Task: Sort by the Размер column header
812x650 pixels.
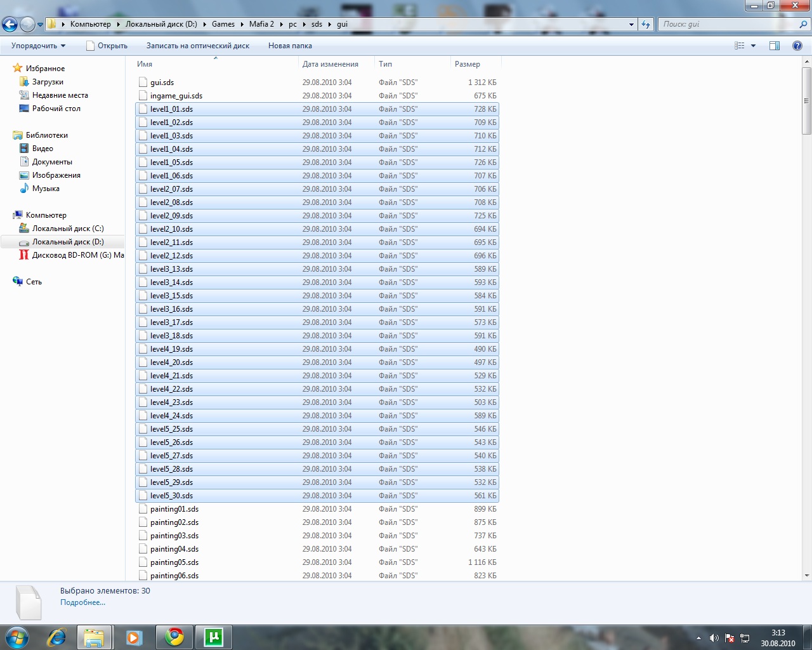Action: click(476, 64)
